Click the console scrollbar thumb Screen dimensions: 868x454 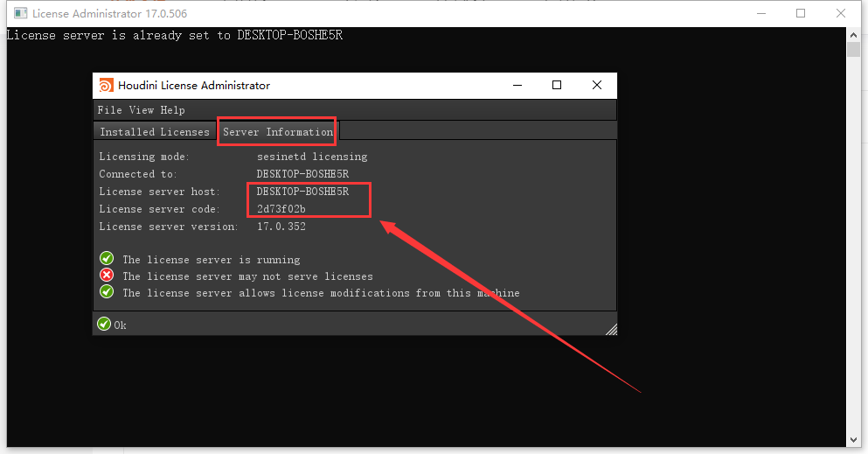[x=853, y=49]
